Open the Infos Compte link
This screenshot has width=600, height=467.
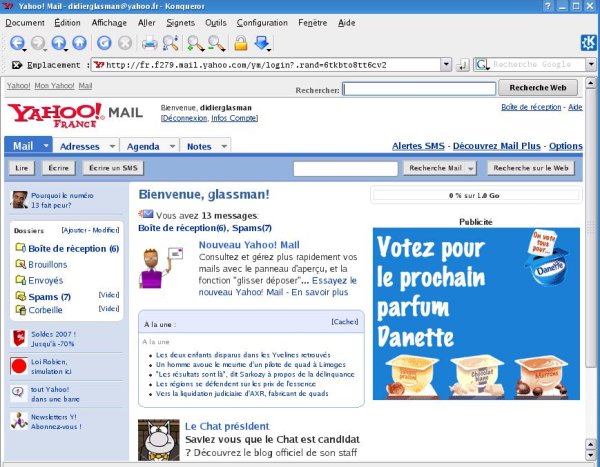(235, 118)
